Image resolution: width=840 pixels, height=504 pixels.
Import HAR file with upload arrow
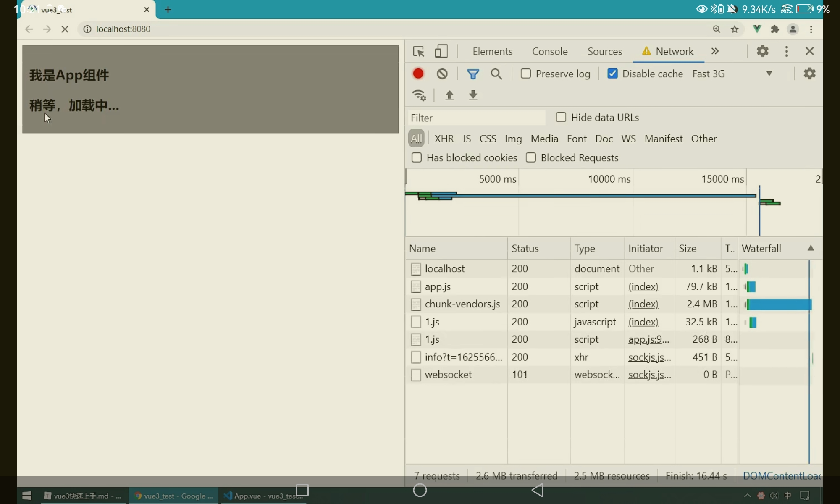pos(449,95)
